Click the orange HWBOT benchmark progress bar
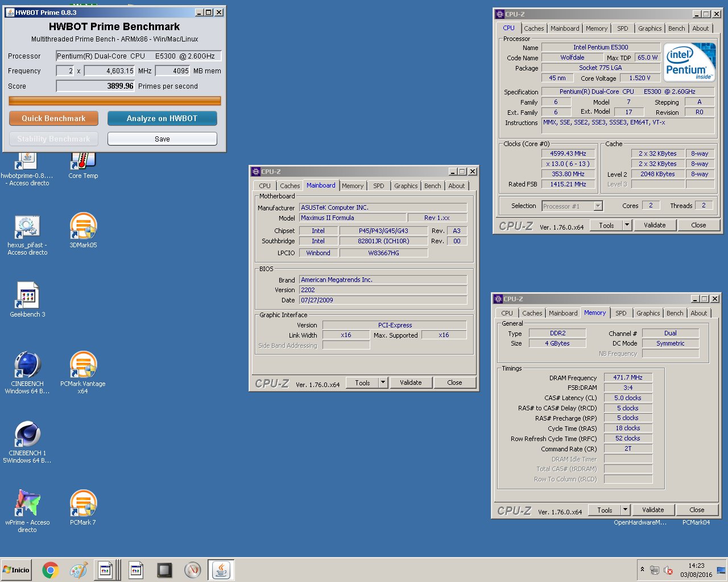 tap(115, 101)
